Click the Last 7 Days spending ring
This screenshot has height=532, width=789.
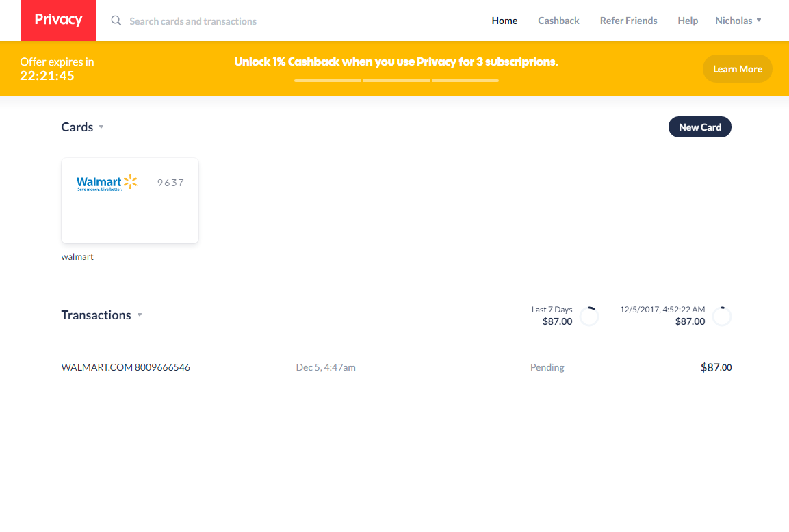tap(588, 316)
